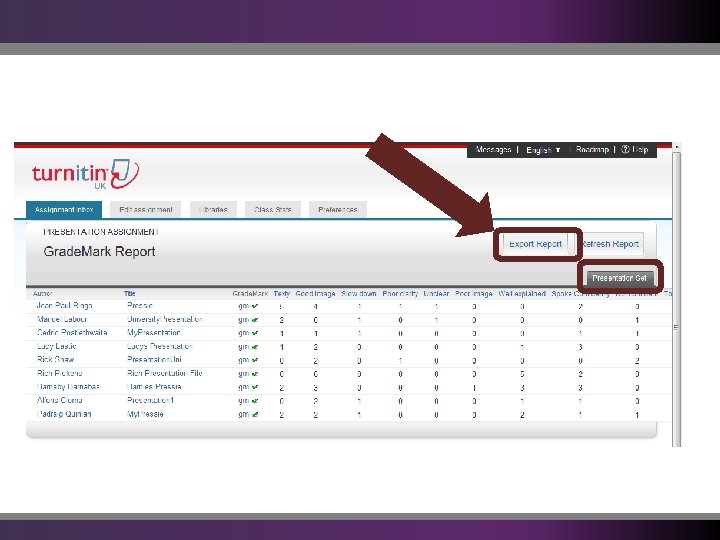The image size is (720, 540).
Task: Sort by Good image column
Action: pyautogui.click(x=315, y=293)
